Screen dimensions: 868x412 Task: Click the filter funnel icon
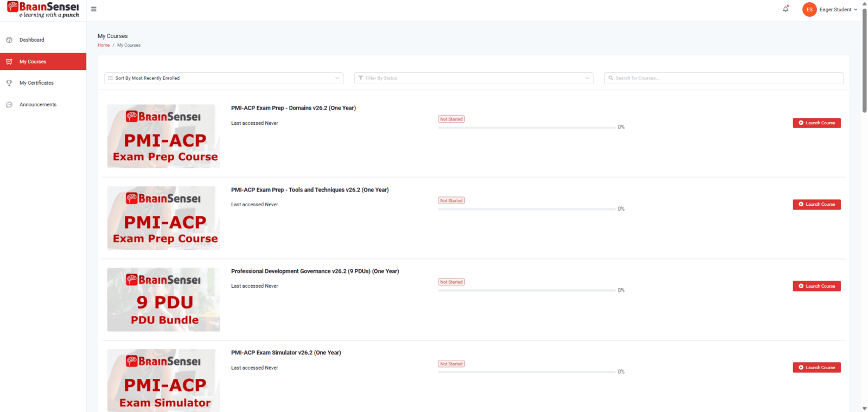click(x=361, y=78)
